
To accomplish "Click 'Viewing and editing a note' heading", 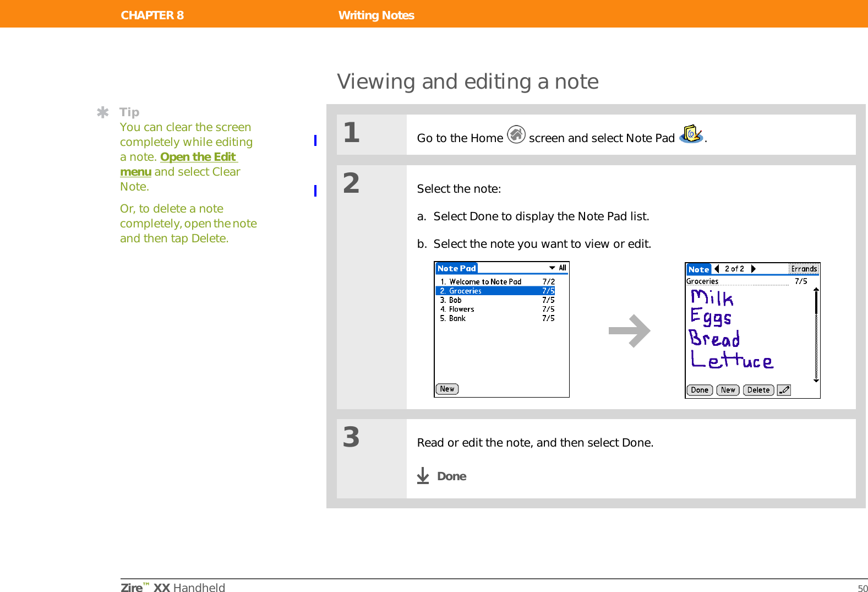I will coord(468,82).
